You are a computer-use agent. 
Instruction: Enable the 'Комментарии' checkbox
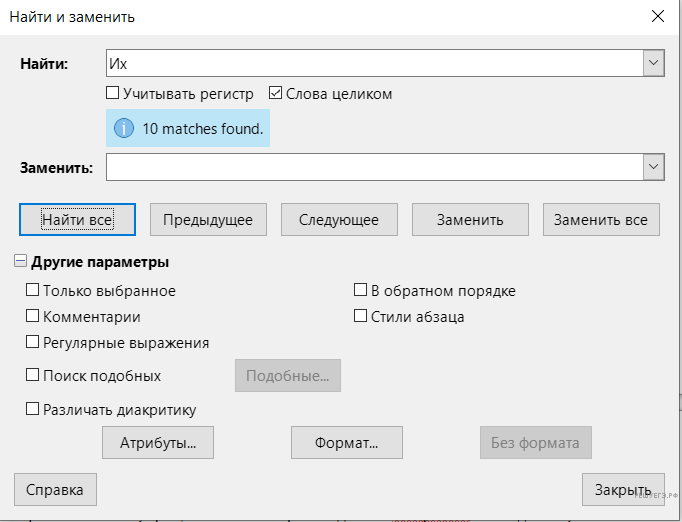[33, 317]
